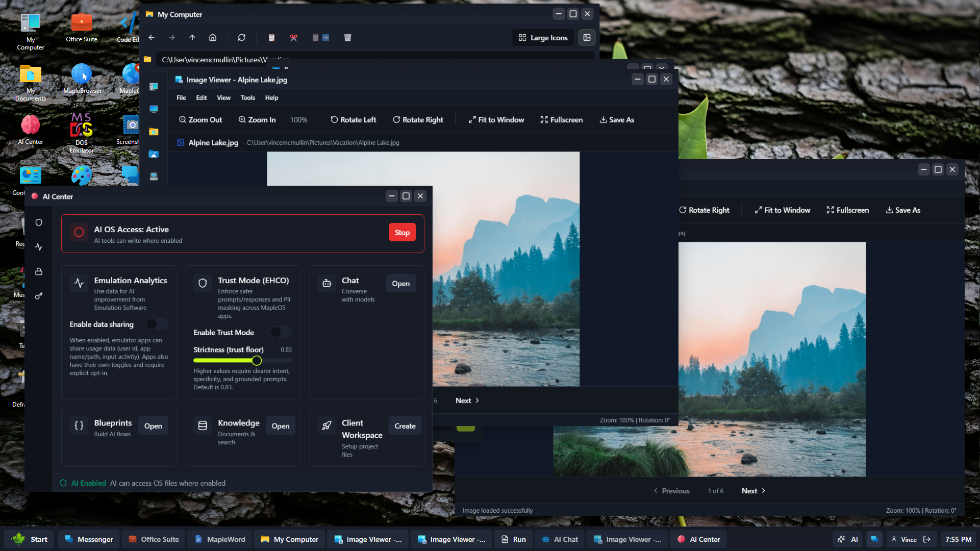980x551 pixels.
Task: Open the Large Icons view dropdown
Action: pos(543,37)
